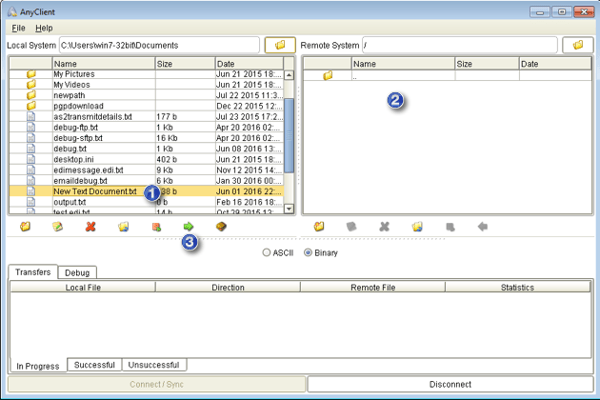Click local file list scroll up arrow
The height and width of the screenshot is (400, 600).
tap(289, 75)
